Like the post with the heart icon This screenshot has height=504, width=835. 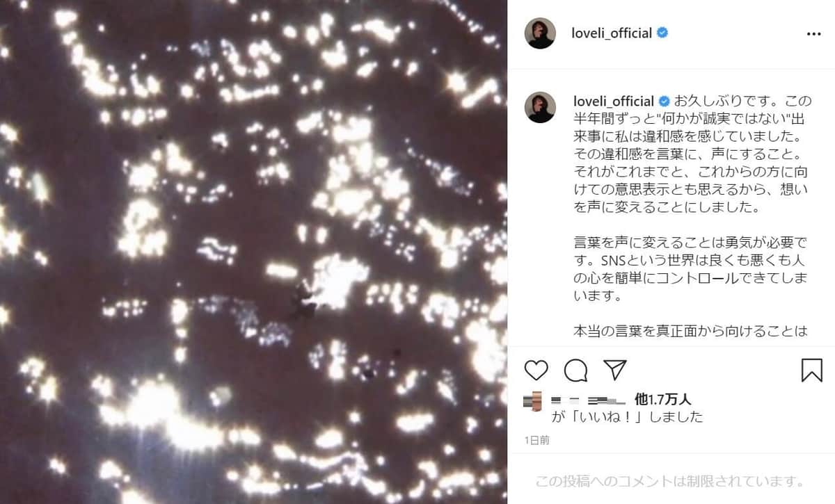(536, 370)
